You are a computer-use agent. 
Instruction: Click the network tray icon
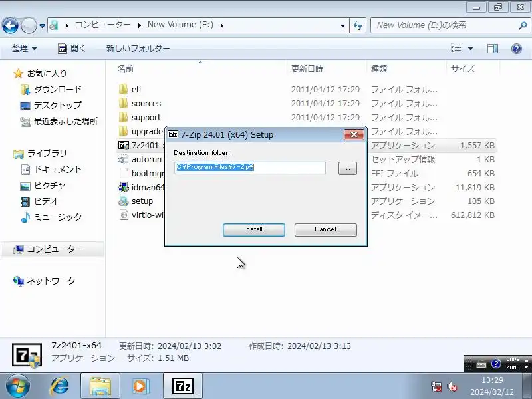(436, 386)
